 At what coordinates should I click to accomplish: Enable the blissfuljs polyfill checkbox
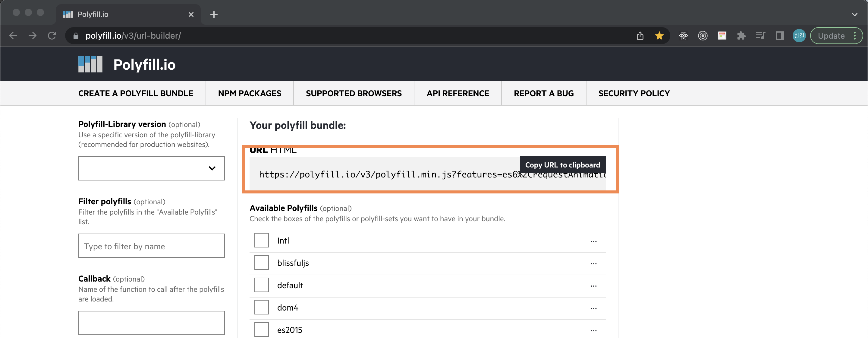[x=261, y=263]
